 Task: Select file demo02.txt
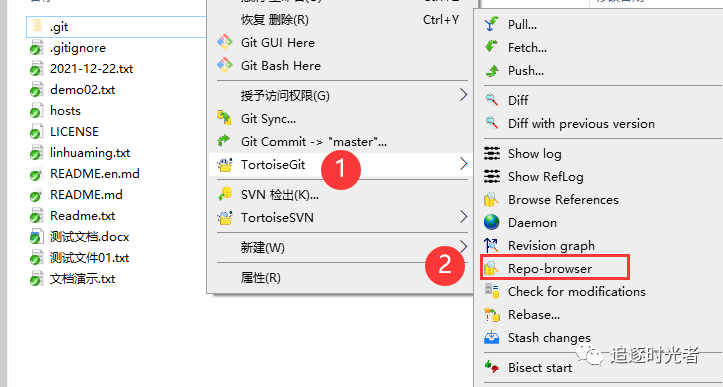click(x=83, y=89)
